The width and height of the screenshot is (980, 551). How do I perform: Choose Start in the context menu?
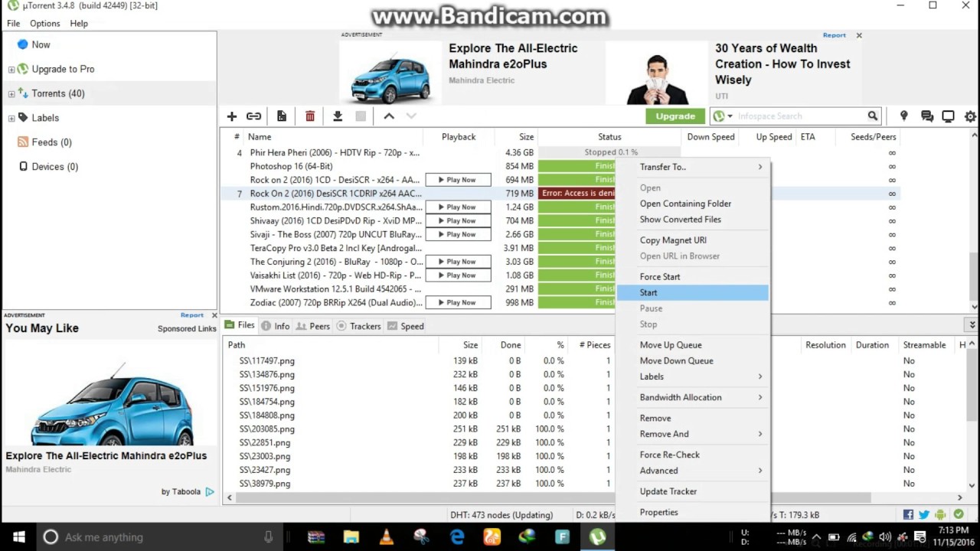point(692,292)
